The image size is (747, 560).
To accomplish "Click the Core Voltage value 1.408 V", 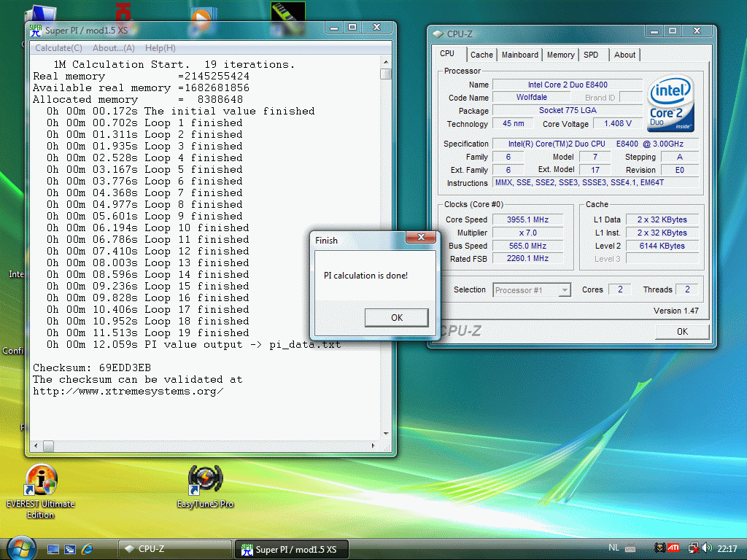I will [617, 123].
